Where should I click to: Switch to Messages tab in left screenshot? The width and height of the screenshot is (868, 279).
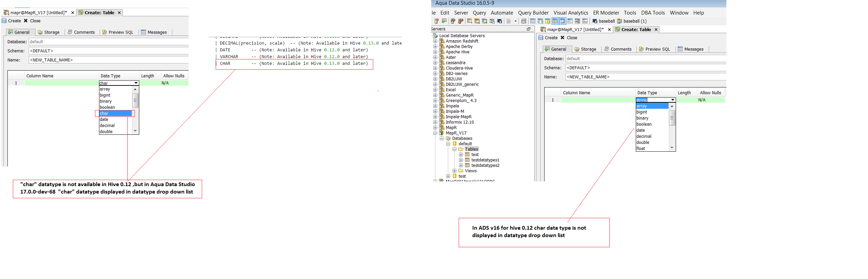(154, 32)
